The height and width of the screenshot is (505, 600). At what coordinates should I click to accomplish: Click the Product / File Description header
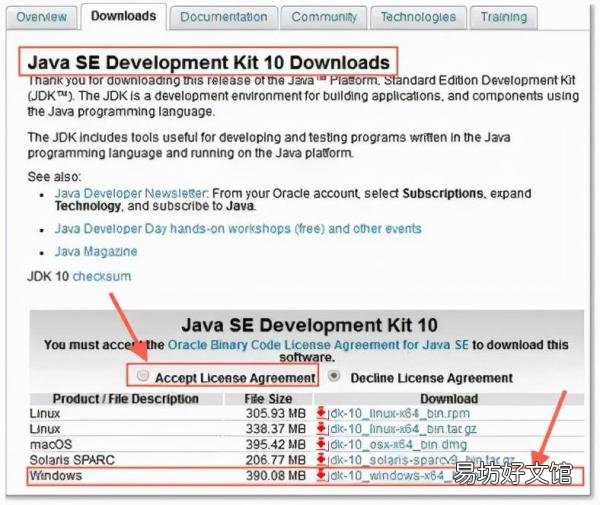click(x=126, y=399)
